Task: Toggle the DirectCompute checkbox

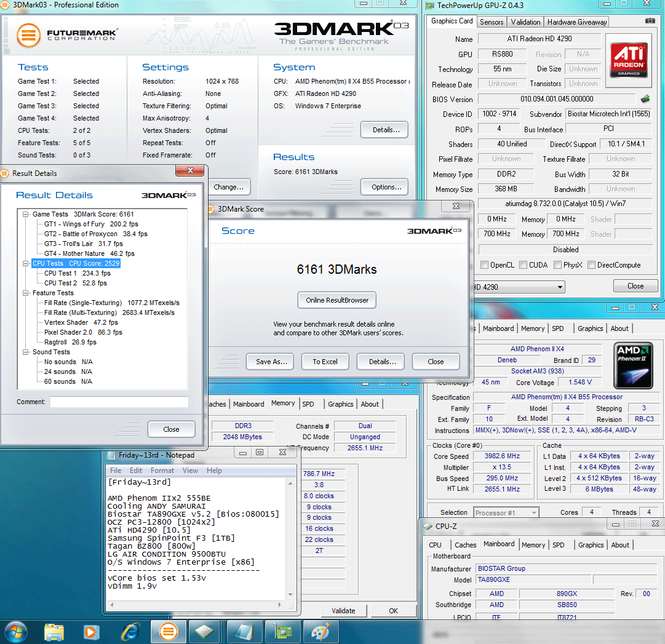Action: click(x=592, y=265)
